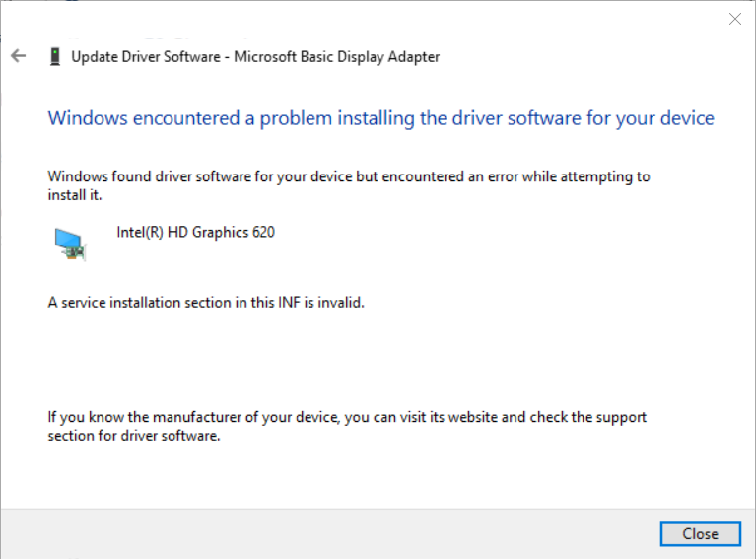
Task: Click the INF invalid error message
Action: pyautogui.click(x=206, y=303)
